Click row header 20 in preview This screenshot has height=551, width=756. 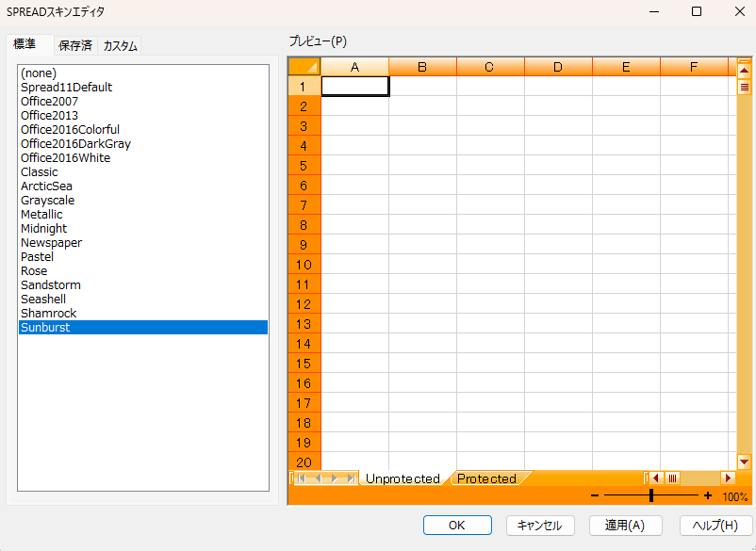304,462
